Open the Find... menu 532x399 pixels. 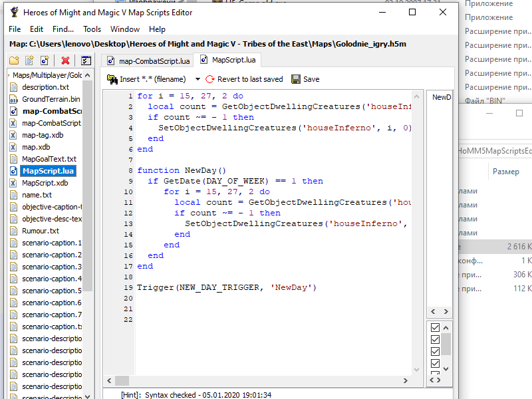click(63, 29)
